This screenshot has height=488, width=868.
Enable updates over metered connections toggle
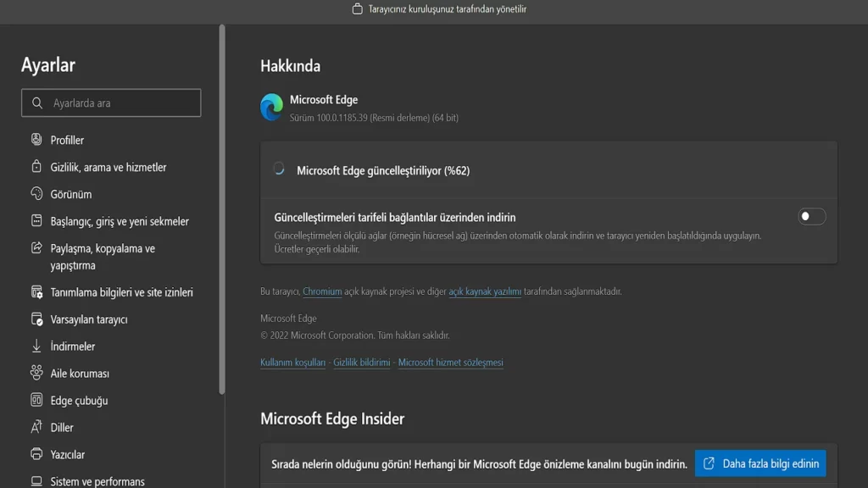(811, 217)
